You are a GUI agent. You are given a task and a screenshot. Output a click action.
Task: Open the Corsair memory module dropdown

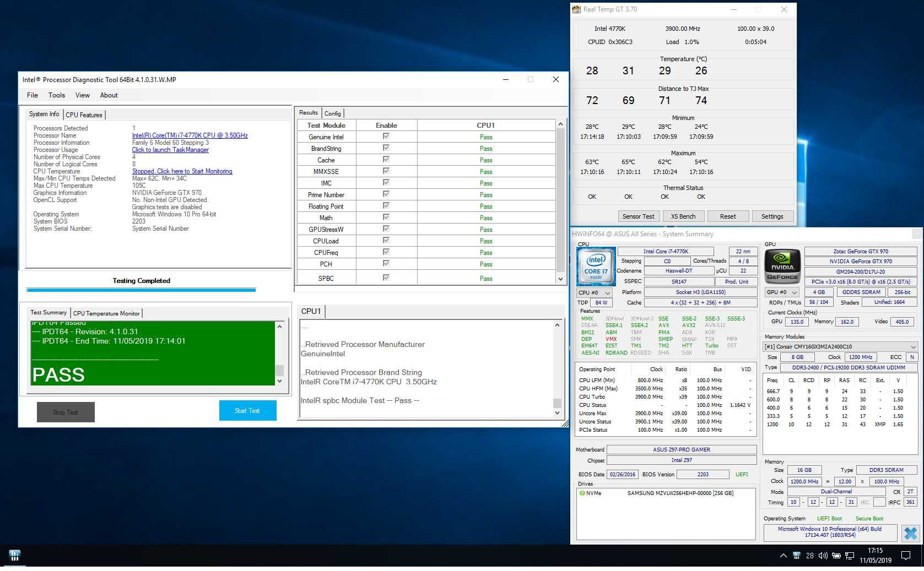pos(840,346)
